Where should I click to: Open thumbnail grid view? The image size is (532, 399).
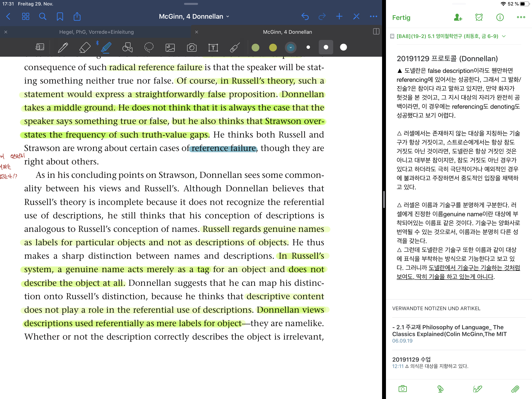pyautogui.click(x=26, y=16)
